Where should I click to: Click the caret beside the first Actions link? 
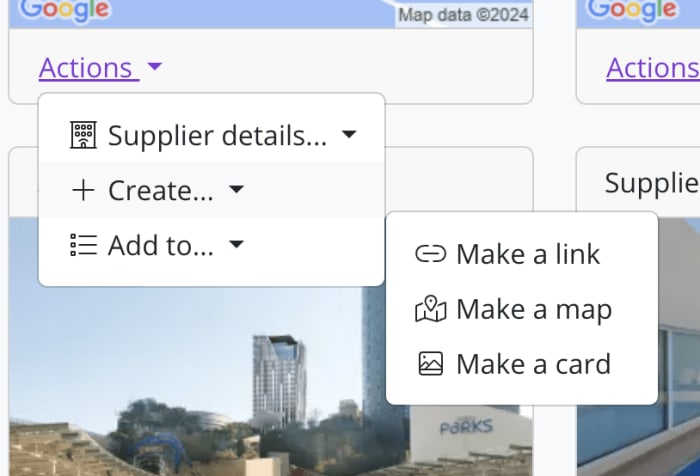click(154, 67)
